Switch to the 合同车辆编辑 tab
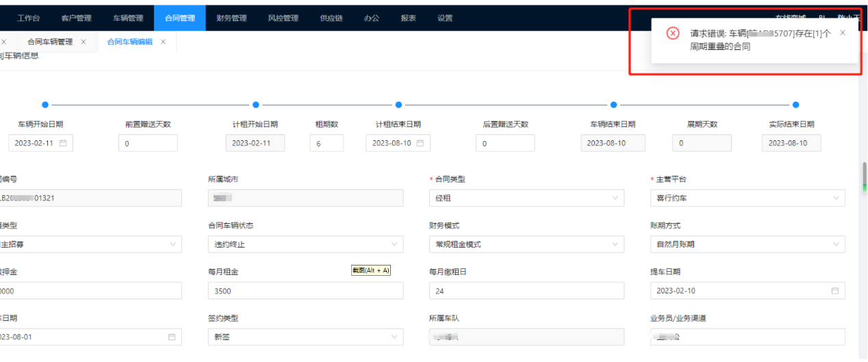 click(130, 42)
